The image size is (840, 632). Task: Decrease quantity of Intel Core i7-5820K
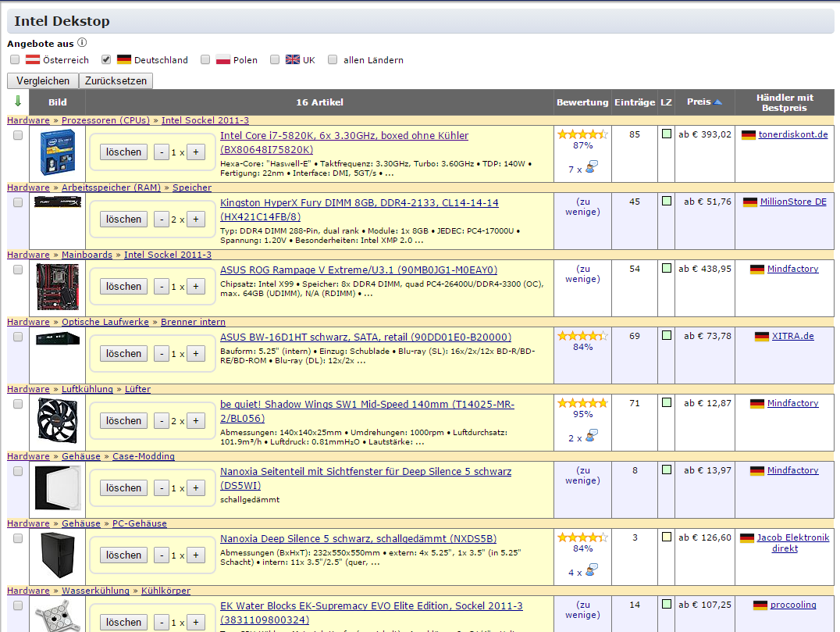pyautogui.click(x=162, y=152)
